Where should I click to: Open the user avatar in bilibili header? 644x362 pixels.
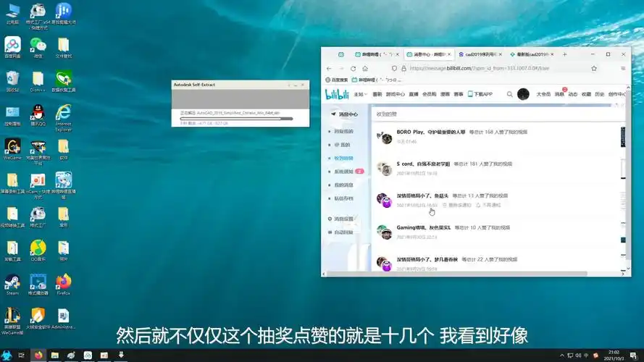(x=523, y=94)
